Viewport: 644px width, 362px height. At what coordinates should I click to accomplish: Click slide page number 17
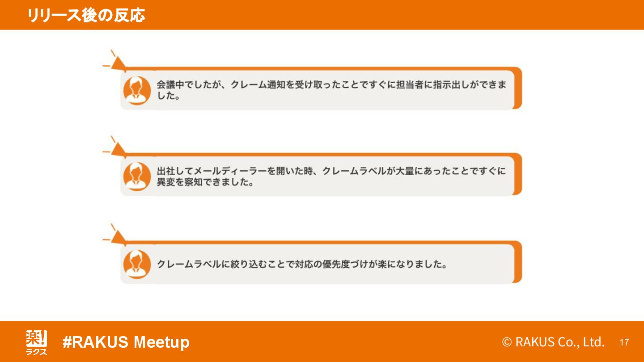click(x=624, y=343)
